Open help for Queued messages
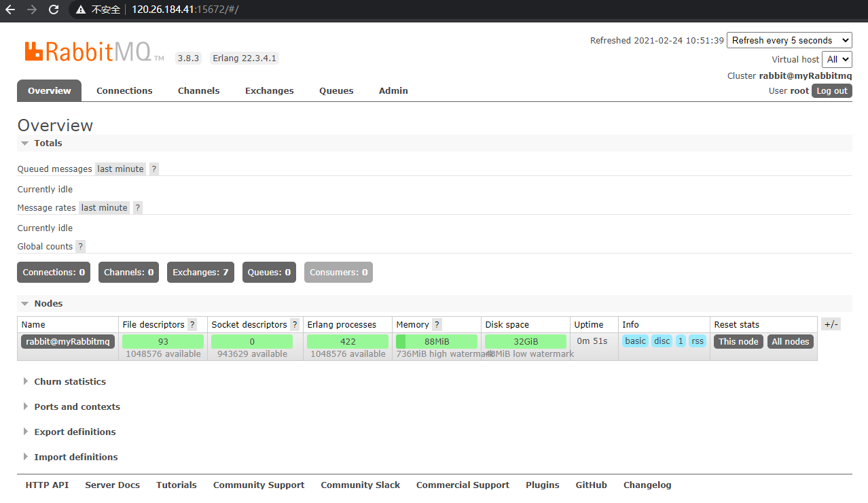The height and width of the screenshot is (503, 868). pyautogui.click(x=154, y=169)
